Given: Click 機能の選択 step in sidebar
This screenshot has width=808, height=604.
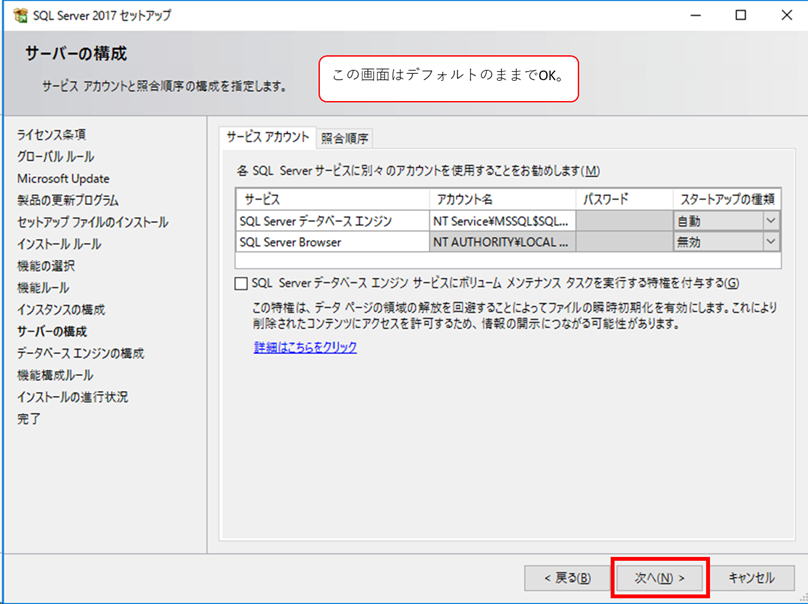Looking at the screenshot, I should [x=46, y=266].
